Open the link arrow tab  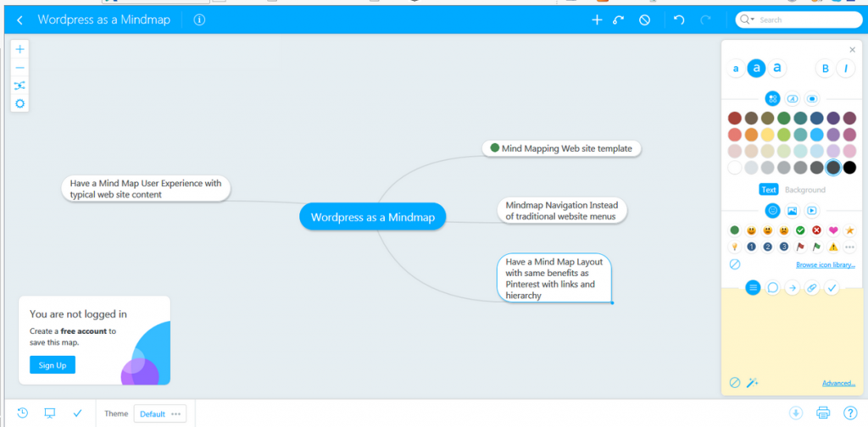tap(793, 287)
